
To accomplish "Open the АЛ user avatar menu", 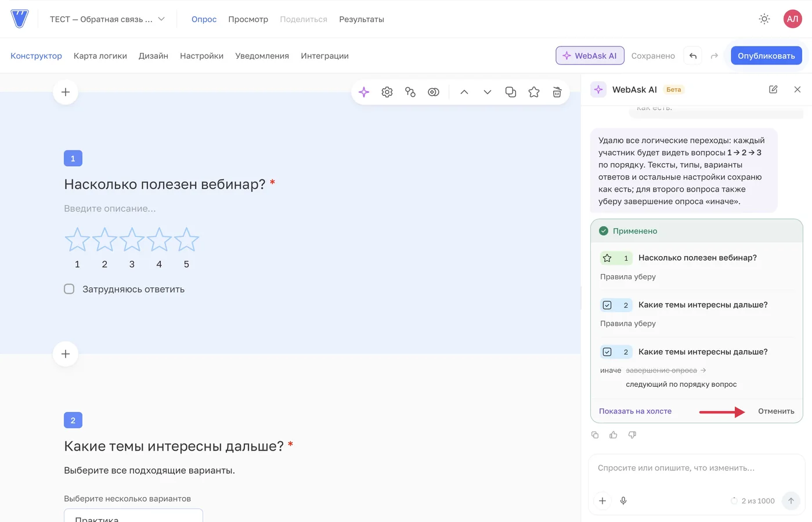I will pyautogui.click(x=792, y=19).
